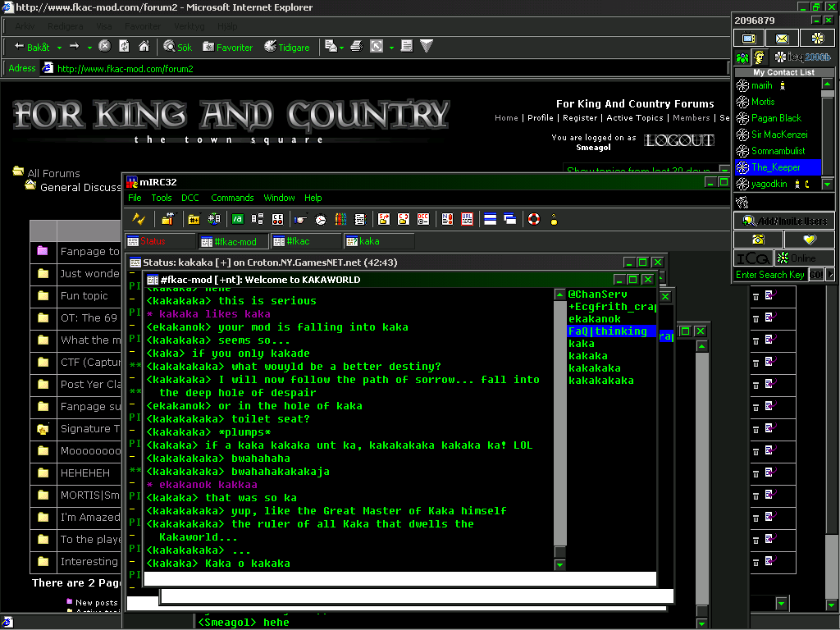Viewport: 840px width, 630px height.
Task: Expand the IE mail dropdown arrow
Action: pyautogui.click(x=340, y=47)
